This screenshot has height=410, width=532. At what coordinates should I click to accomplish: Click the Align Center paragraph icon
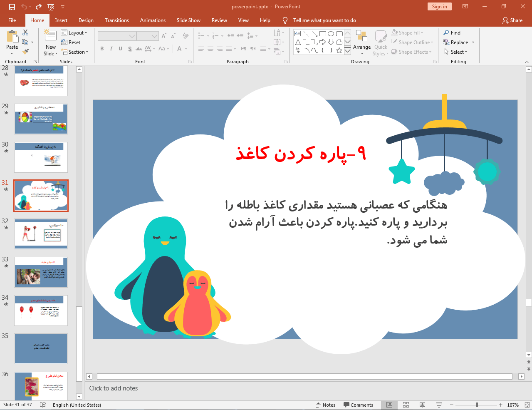pos(210,49)
